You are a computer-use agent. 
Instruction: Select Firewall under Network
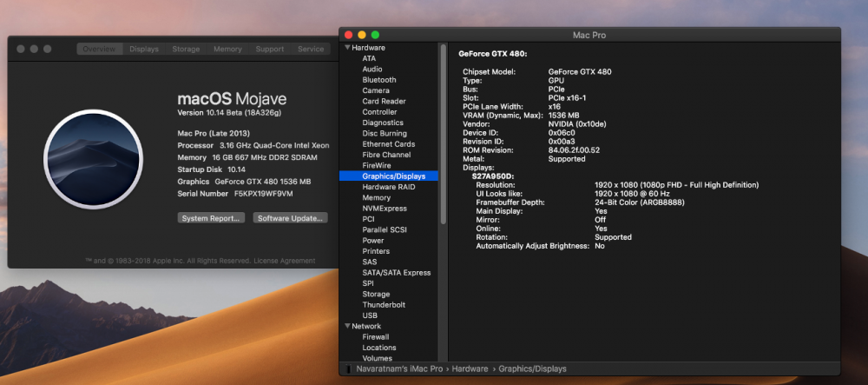[376, 337]
